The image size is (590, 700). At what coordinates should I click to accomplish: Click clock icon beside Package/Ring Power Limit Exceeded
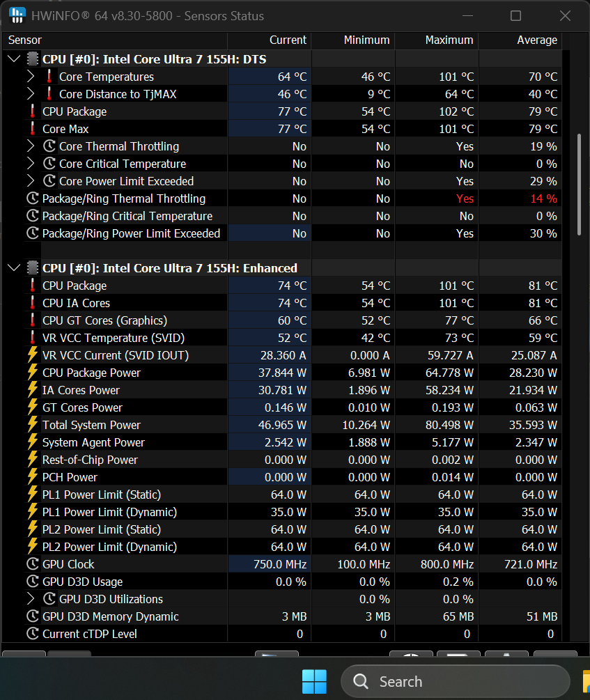tap(33, 233)
